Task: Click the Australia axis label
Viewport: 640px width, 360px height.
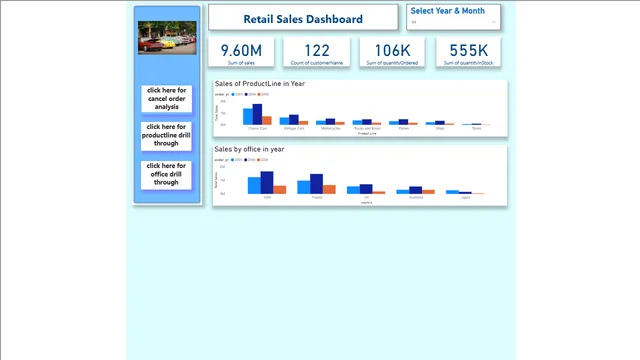Action: (416, 198)
